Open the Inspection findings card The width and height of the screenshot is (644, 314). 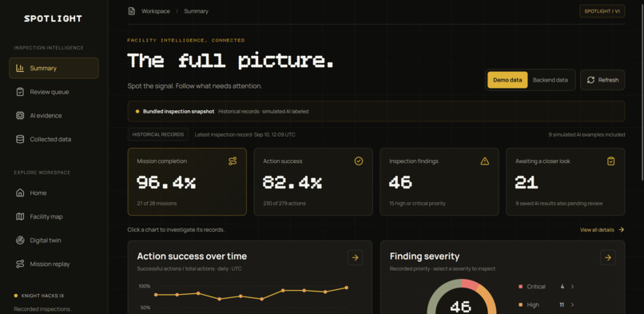pyautogui.click(x=439, y=182)
